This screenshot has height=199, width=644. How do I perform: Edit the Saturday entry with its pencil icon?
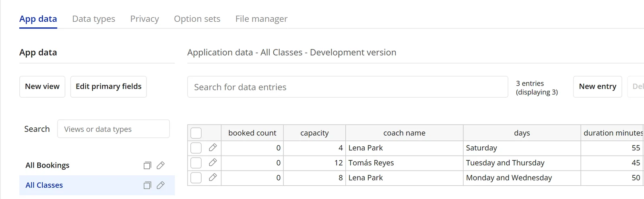[x=213, y=148]
